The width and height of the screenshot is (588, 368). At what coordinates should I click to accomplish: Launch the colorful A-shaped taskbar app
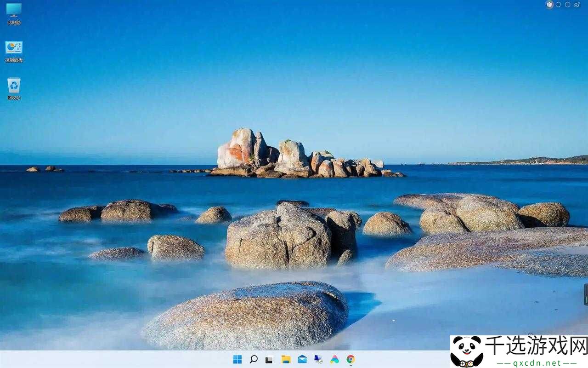(x=334, y=359)
